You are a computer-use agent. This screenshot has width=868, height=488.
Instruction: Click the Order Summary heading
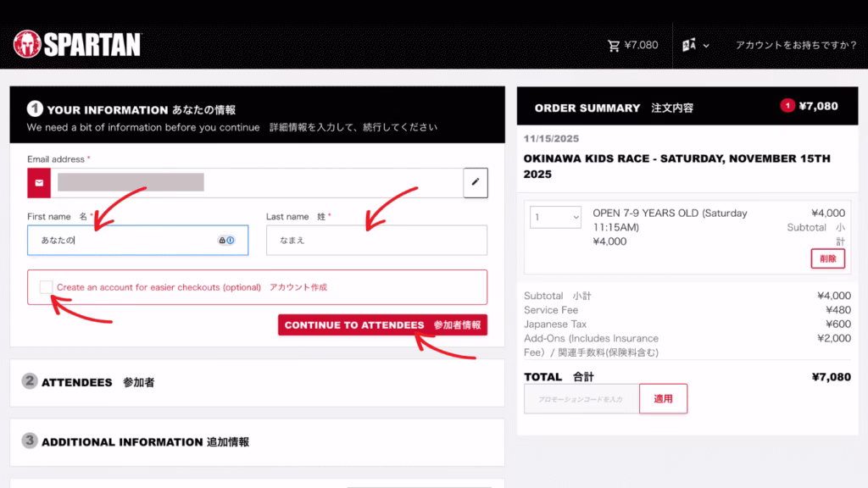614,108
